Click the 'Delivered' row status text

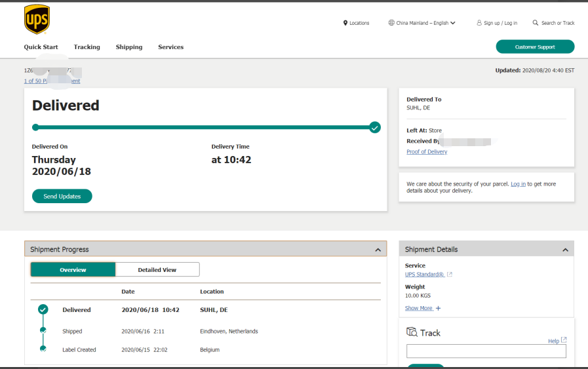coord(77,310)
